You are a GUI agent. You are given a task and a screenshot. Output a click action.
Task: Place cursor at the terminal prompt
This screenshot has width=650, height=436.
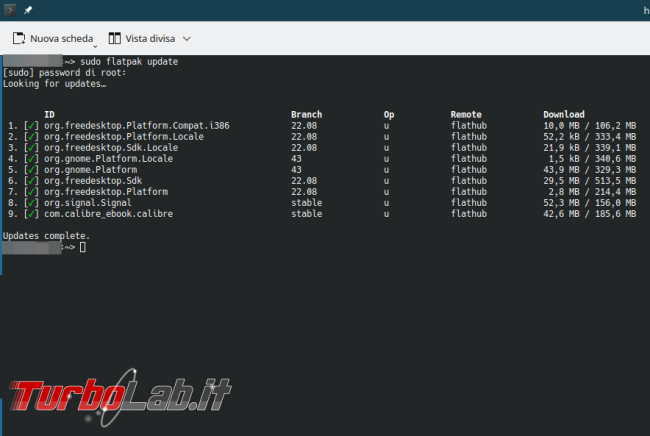pos(82,247)
